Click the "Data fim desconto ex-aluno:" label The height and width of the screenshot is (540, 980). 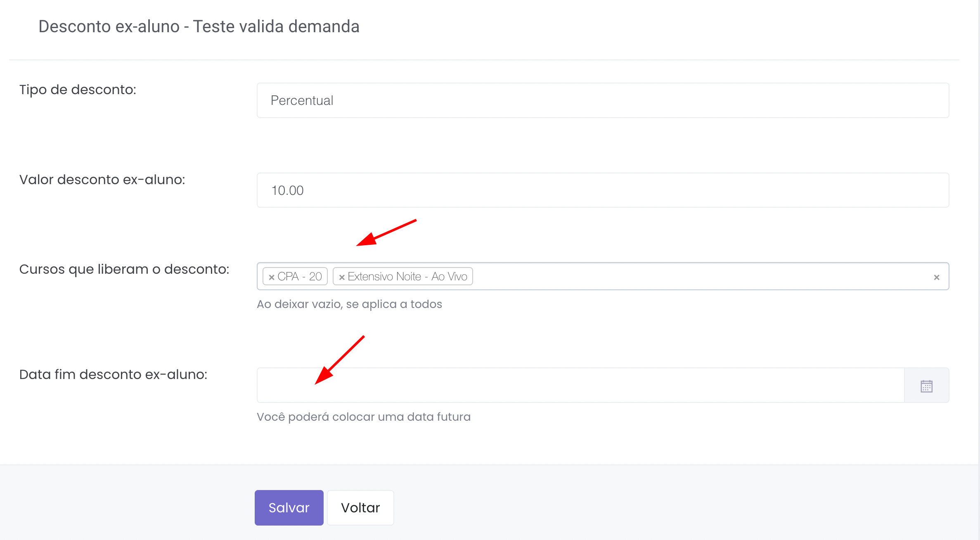click(x=113, y=374)
